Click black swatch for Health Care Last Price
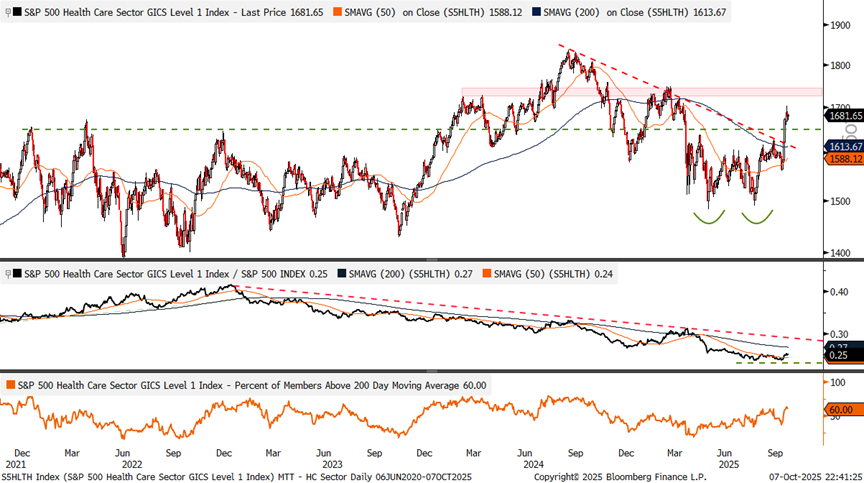Screen dimensions: 864x483 18,12
